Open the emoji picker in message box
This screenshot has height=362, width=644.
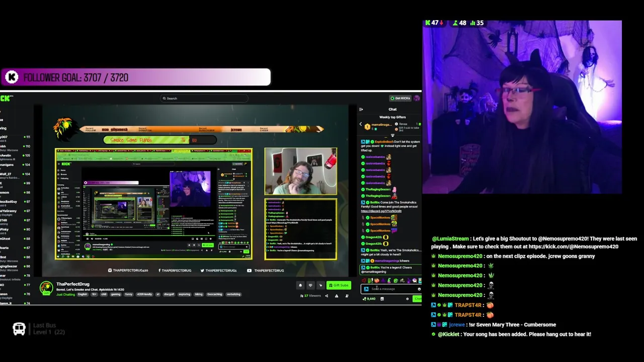pos(419,289)
